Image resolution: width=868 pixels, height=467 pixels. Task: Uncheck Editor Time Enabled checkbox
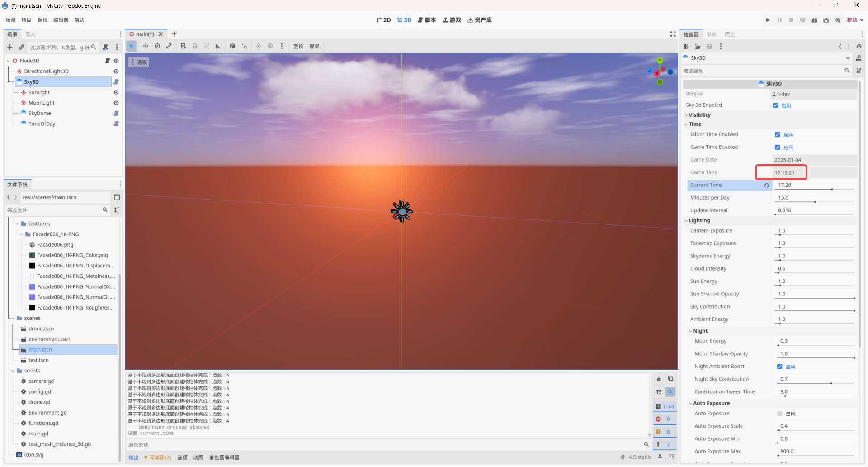(x=777, y=135)
